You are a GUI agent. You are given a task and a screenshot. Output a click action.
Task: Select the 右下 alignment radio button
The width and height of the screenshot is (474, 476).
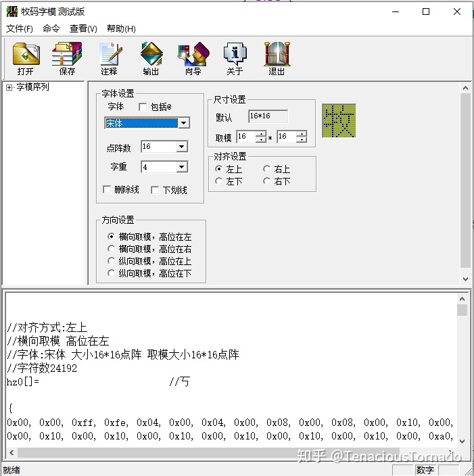(266, 181)
